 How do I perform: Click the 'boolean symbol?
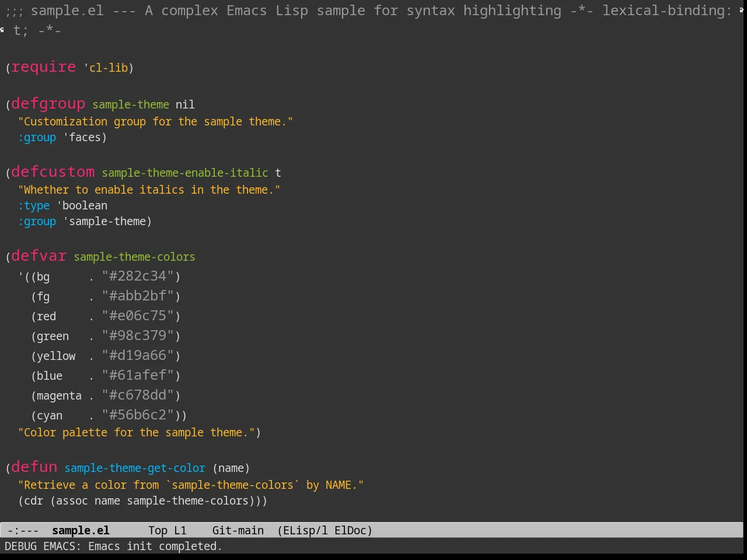pos(82,205)
